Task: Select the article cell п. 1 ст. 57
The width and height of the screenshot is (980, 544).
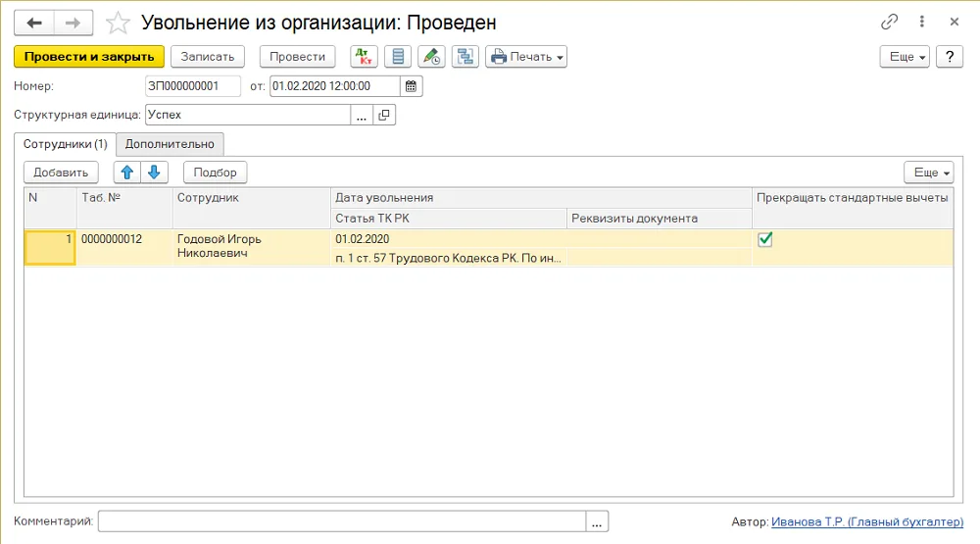Action: [448, 258]
